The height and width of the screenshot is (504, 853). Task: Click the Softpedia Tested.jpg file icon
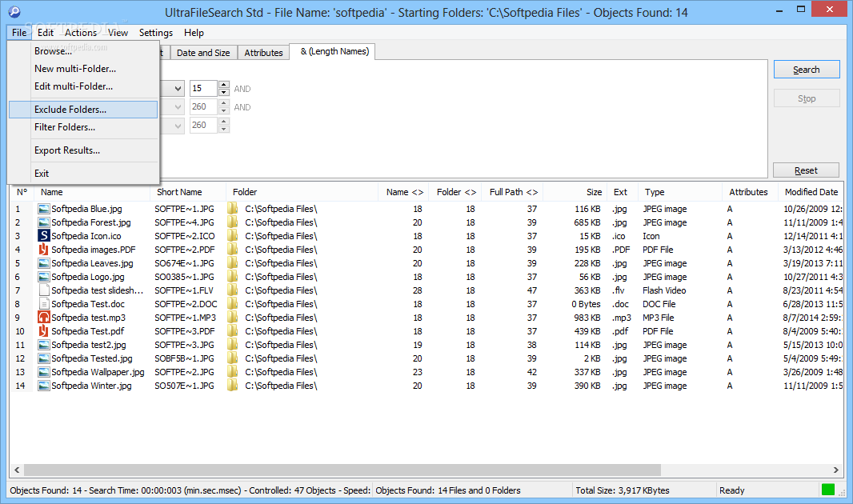point(43,358)
